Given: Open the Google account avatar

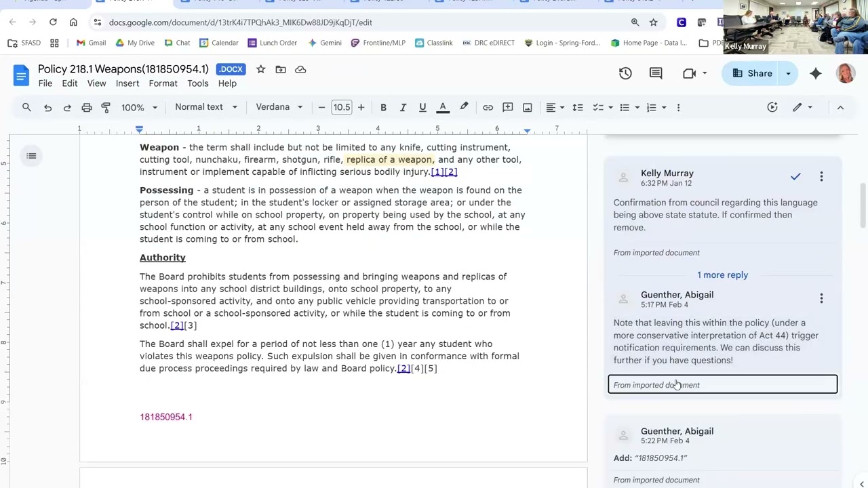Looking at the screenshot, I should pos(846,73).
